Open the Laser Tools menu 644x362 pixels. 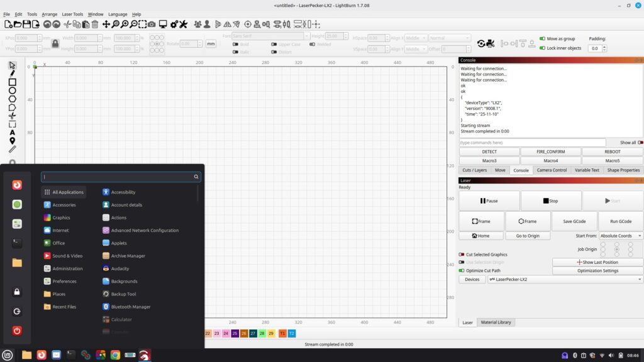point(72,14)
